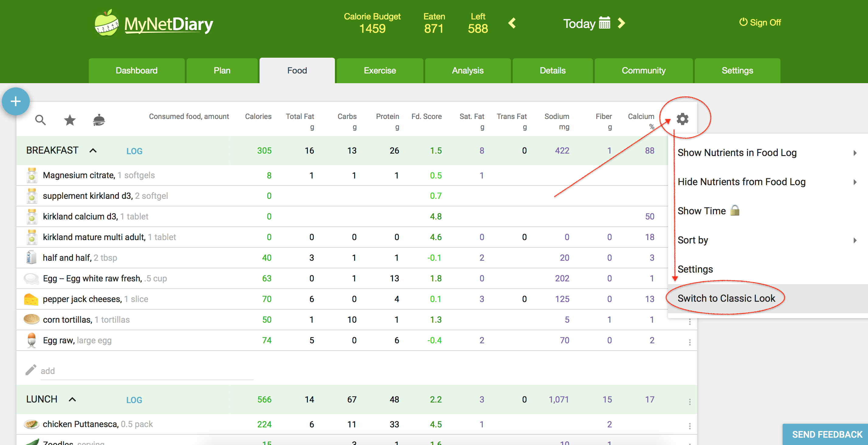Collapse the Lunch section
This screenshot has height=445, width=868.
tap(72, 399)
